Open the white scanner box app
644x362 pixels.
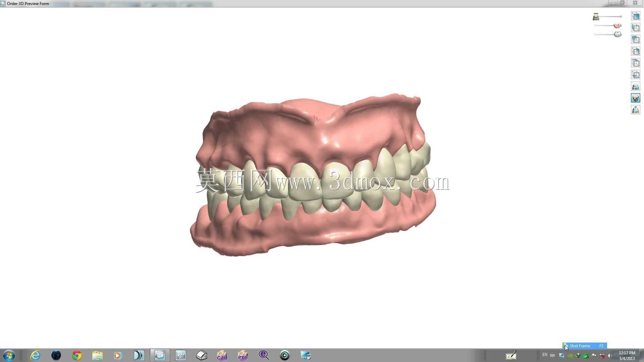pos(202,355)
